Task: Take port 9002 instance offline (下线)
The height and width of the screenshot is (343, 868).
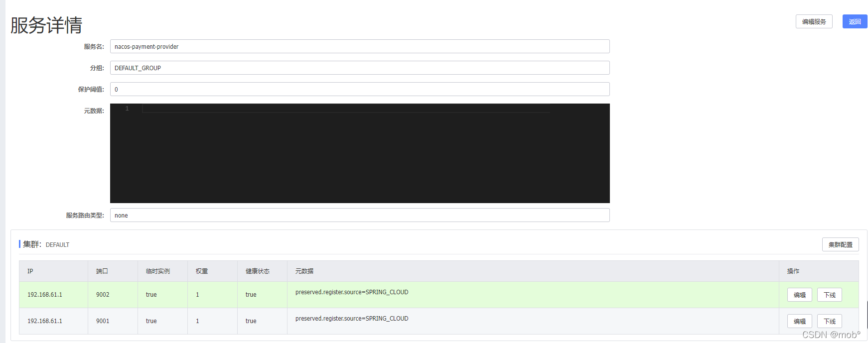Action: point(829,295)
